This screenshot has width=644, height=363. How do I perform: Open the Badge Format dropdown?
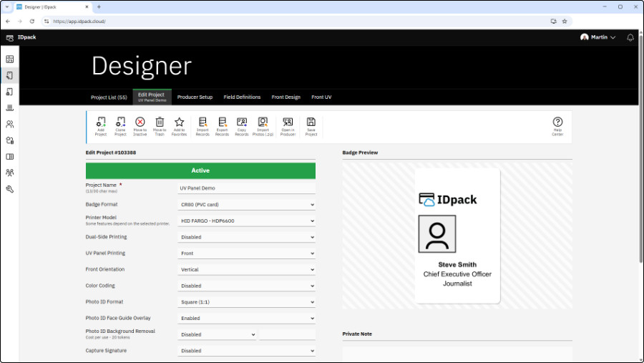246,205
